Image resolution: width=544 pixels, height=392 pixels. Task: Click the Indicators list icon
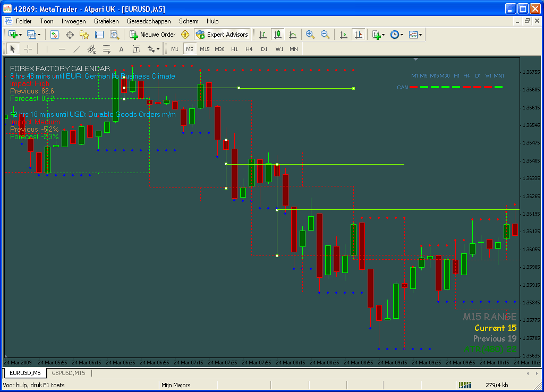[376, 35]
